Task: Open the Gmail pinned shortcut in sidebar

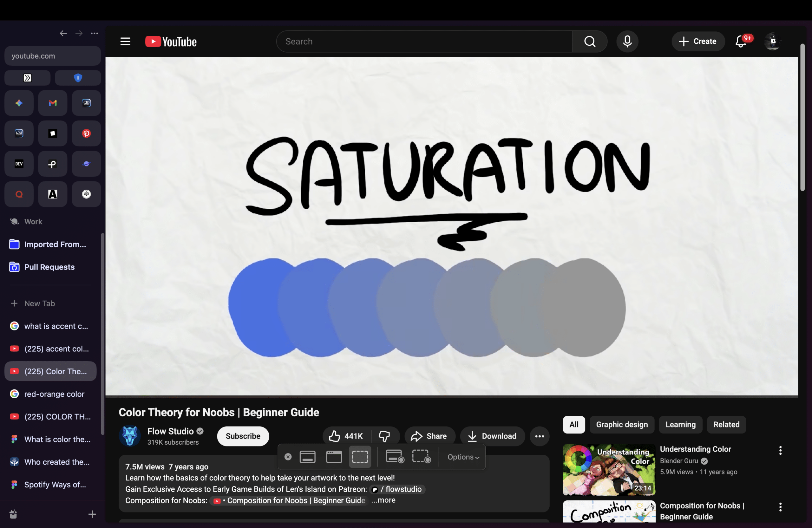Action: [x=53, y=103]
